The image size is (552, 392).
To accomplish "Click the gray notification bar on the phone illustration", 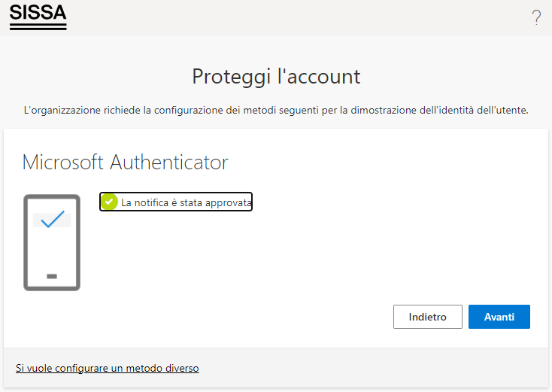I will (x=52, y=220).
